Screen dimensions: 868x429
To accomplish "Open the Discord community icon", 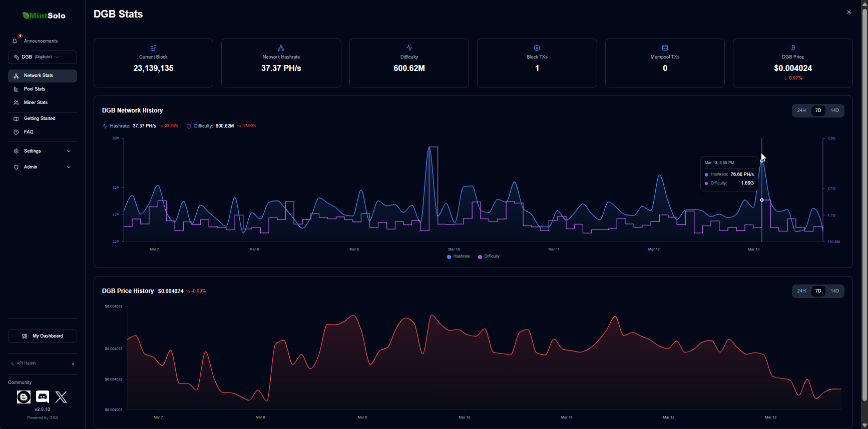I will pos(43,397).
